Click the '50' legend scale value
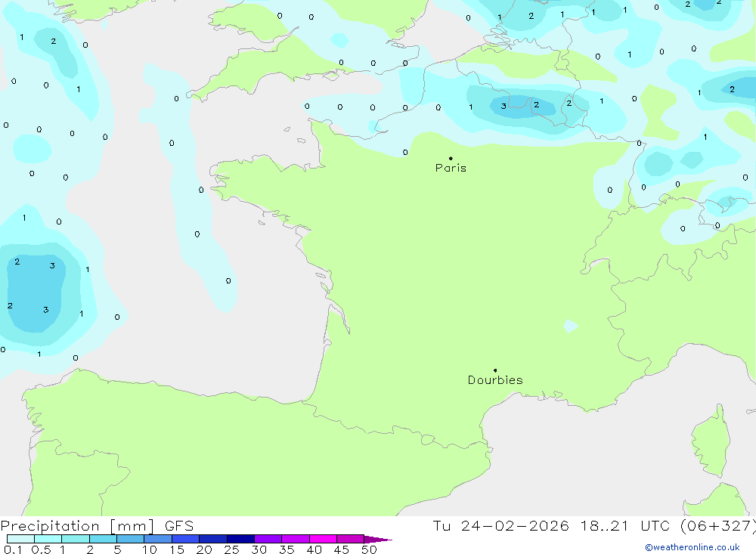Image resolution: width=756 pixels, height=554 pixels. pos(369,549)
